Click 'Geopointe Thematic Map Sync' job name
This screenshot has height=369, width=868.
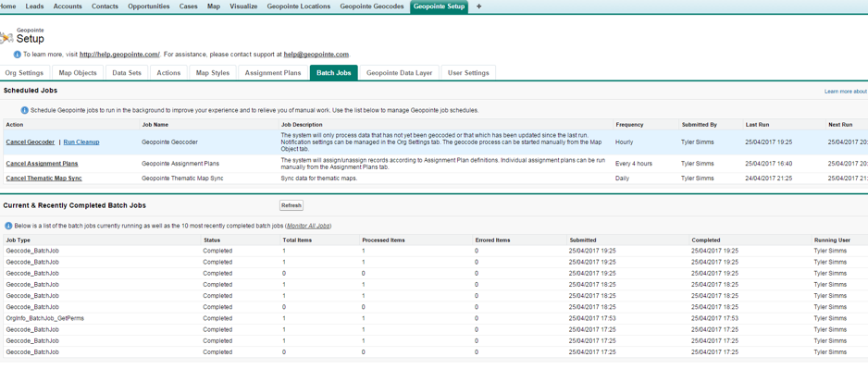point(182,178)
